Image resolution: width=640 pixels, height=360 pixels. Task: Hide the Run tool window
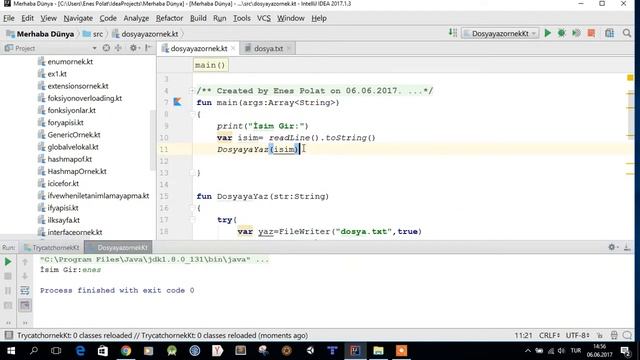[627, 247]
